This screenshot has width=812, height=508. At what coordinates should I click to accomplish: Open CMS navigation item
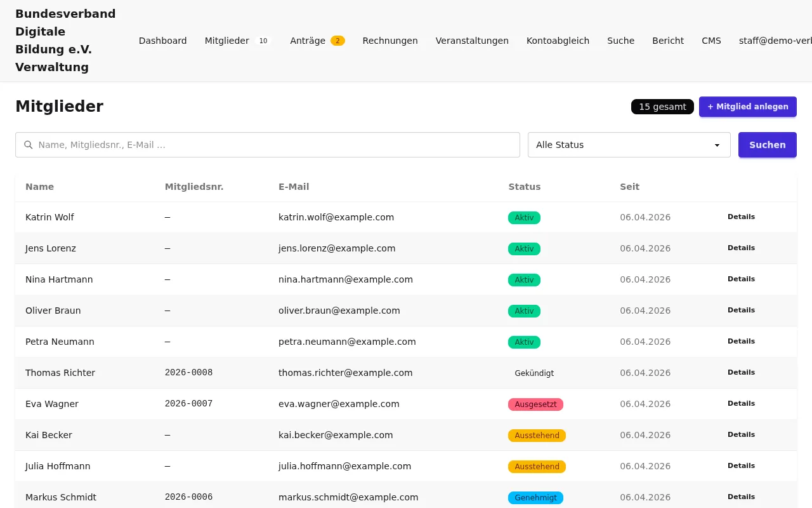click(x=711, y=41)
